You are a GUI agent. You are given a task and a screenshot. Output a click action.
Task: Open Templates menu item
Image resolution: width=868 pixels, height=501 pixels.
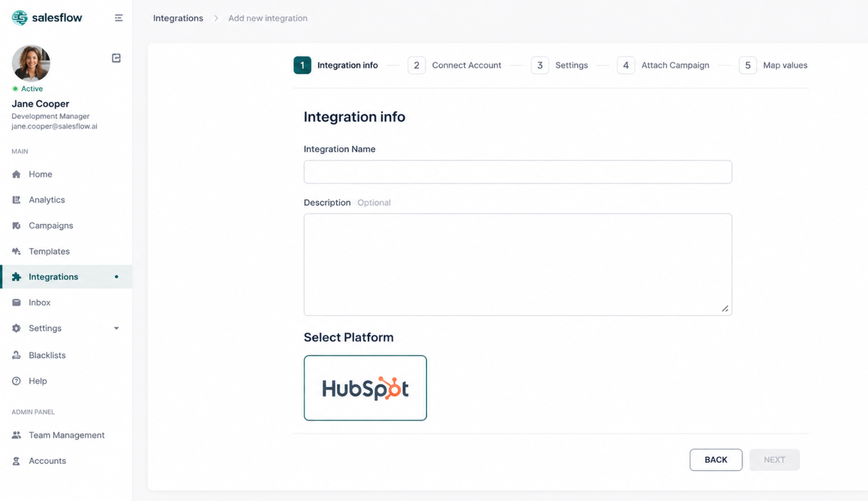(x=66, y=251)
